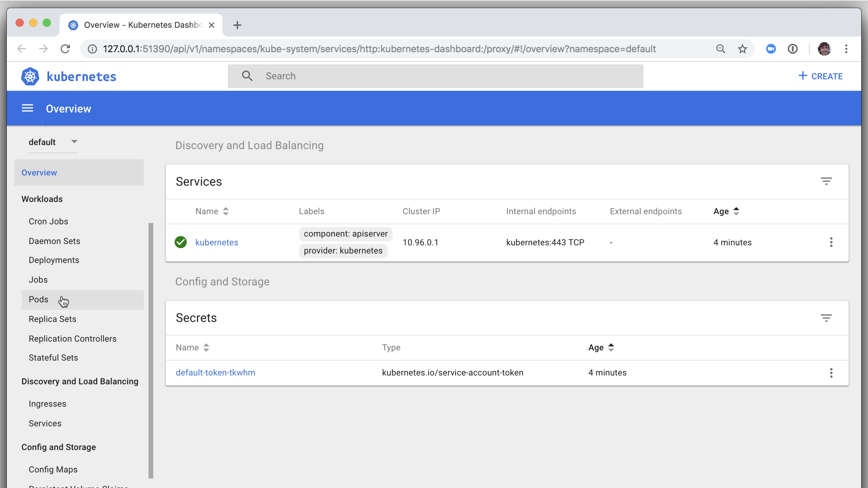Viewport: 868px width, 488px height.
Task: Click 4 minutes age in Services row
Action: pos(732,242)
